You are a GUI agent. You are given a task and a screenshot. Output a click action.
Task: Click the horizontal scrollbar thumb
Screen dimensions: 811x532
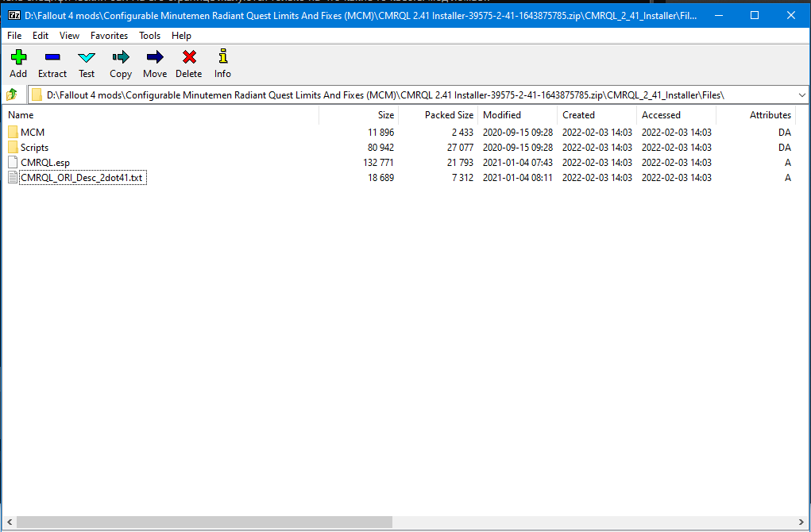[x=204, y=522]
